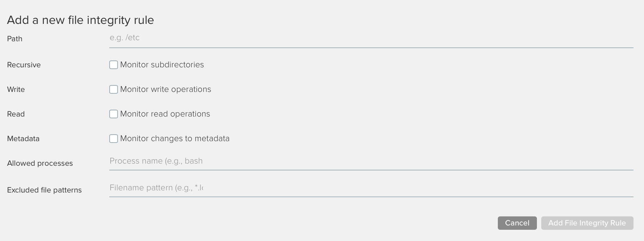This screenshot has width=644, height=241.
Task: Select the 'Write' row label
Action: [16, 89]
